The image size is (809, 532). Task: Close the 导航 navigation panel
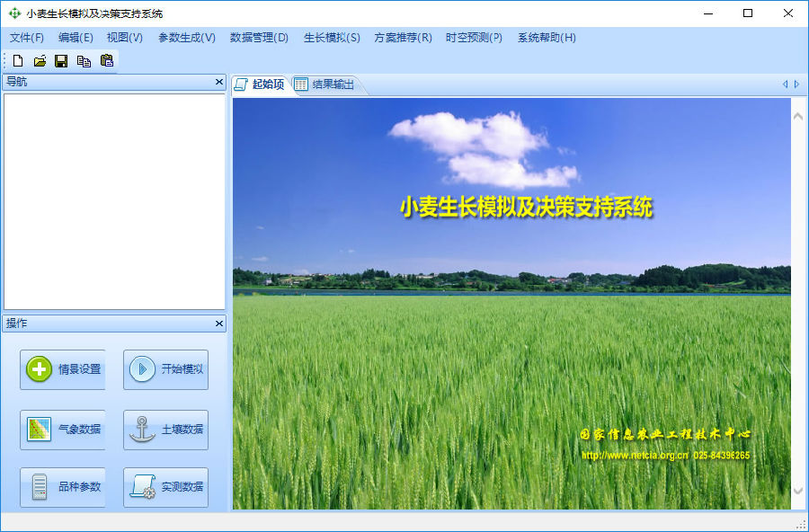click(218, 82)
